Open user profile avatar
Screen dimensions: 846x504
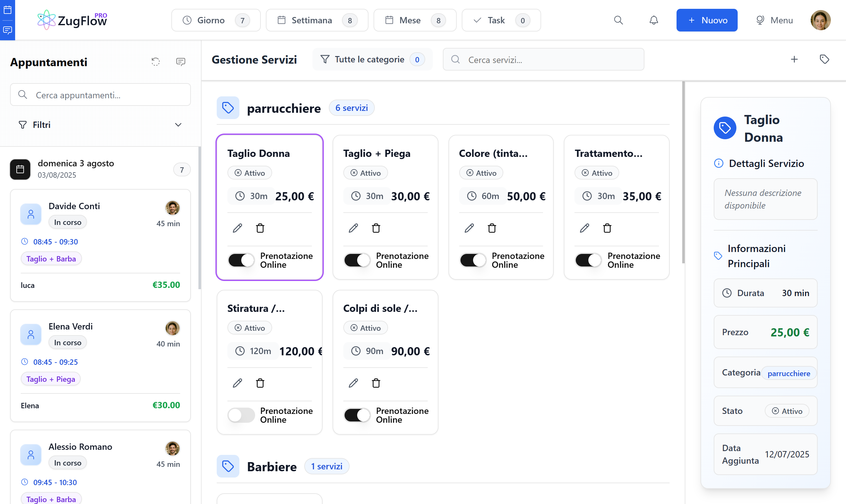click(x=820, y=20)
